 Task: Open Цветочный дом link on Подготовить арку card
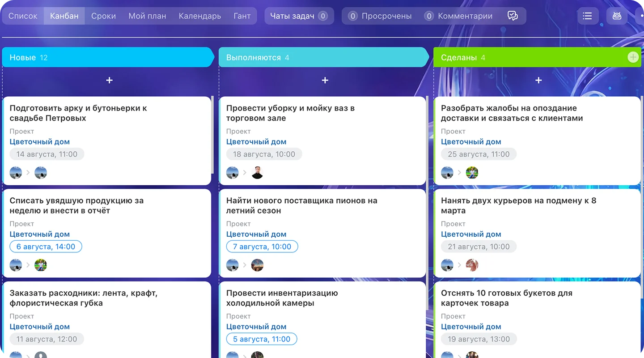click(x=40, y=142)
